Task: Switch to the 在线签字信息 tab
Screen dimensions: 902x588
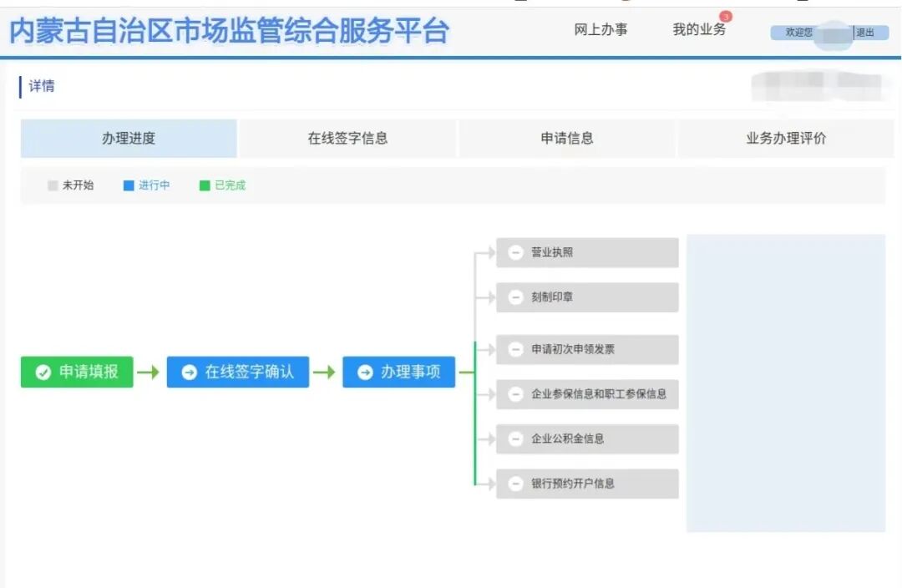Action: click(x=347, y=138)
